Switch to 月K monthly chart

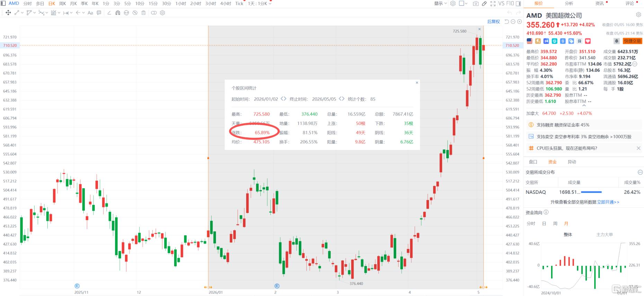pos(73,3)
